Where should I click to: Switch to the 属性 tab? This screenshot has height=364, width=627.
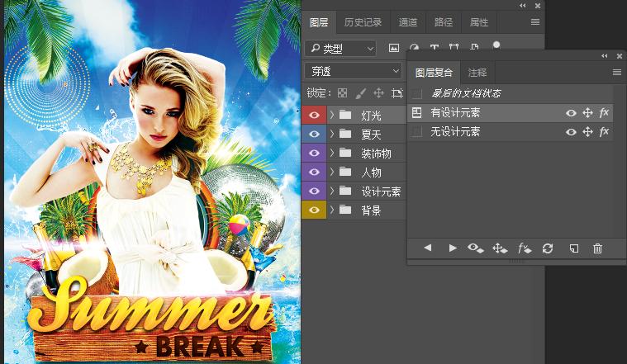(x=478, y=22)
